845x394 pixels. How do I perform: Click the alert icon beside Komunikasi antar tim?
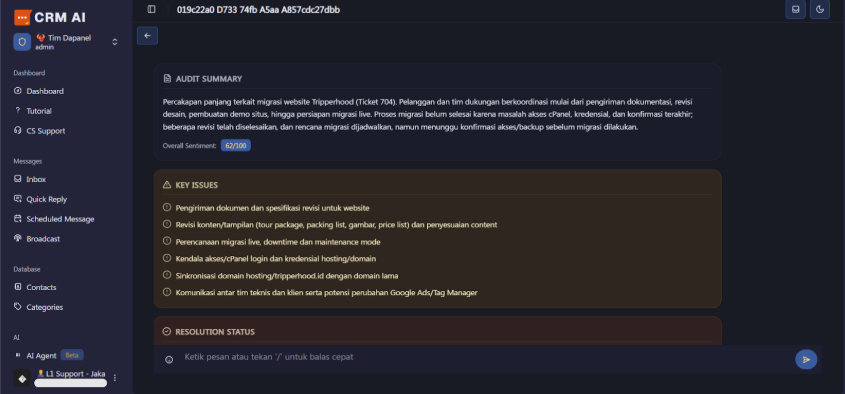(167, 292)
